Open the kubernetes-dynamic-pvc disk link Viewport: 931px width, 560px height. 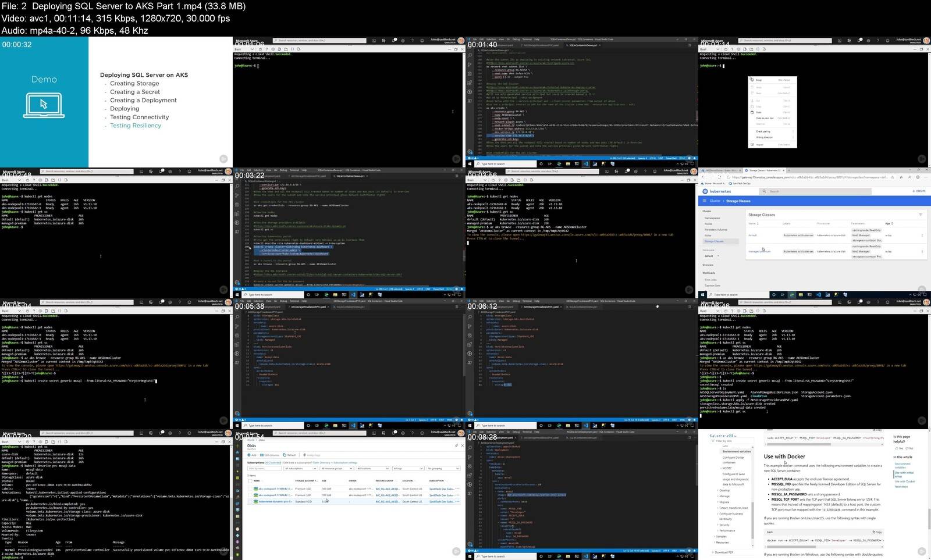pos(275,501)
